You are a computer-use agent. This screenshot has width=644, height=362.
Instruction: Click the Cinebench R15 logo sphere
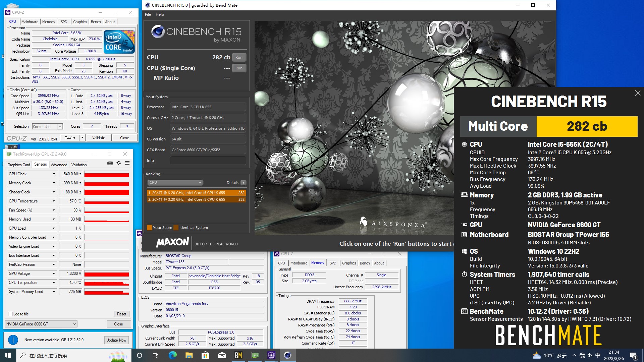point(158,32)
